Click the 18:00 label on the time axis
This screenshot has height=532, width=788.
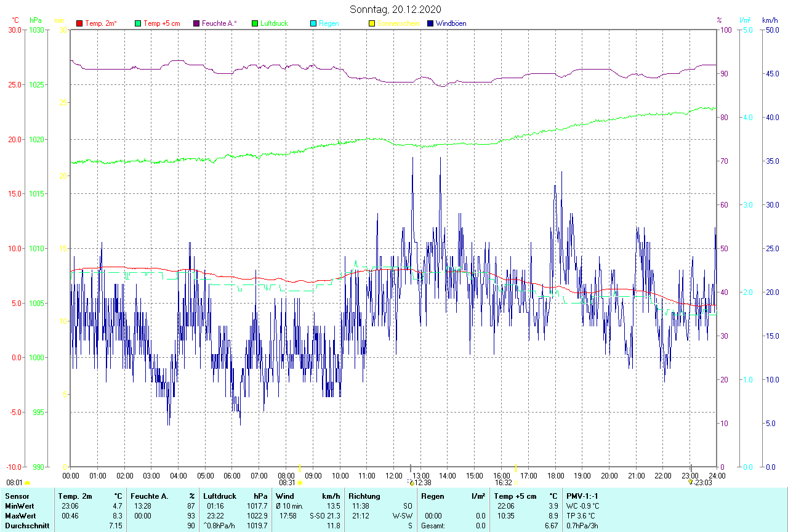tap(555, 476)
